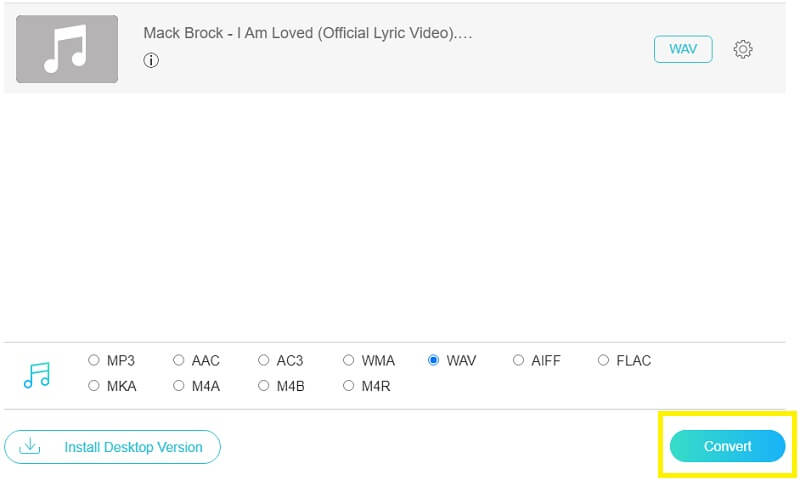Select FLAC as the format
Image resolution: width=800 pixels, height=480 pixels.
603,360
